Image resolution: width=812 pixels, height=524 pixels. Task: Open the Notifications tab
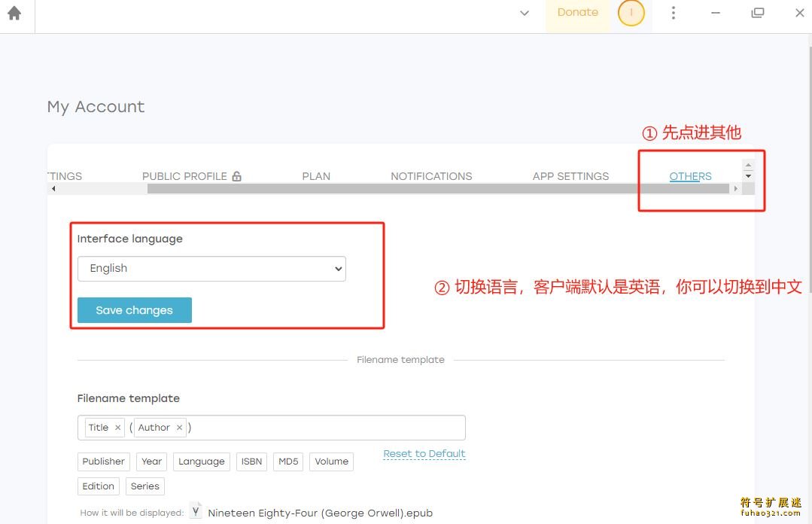[x=431, y=176]
